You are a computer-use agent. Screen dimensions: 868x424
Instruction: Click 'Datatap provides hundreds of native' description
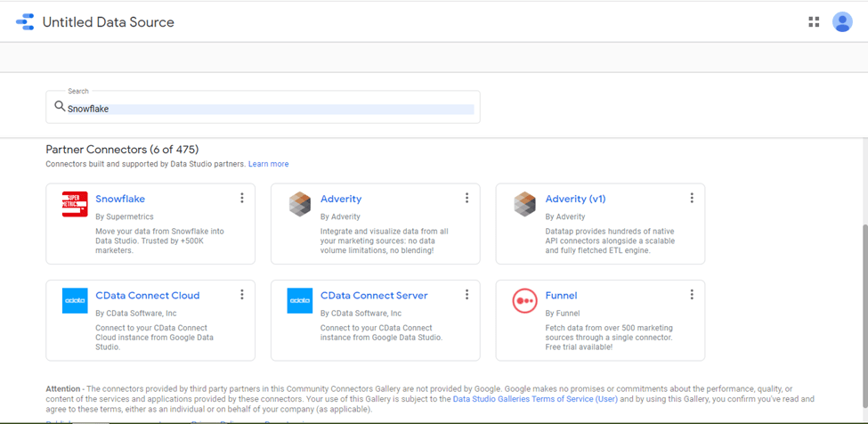click(x=610, y=241)
